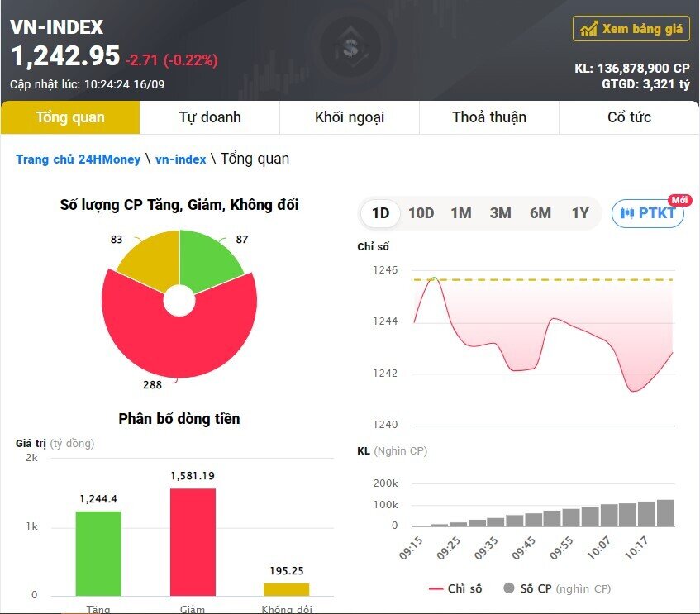Follow the vn-index breadcrumb link

pyautogui.click(x=180, y=159)
